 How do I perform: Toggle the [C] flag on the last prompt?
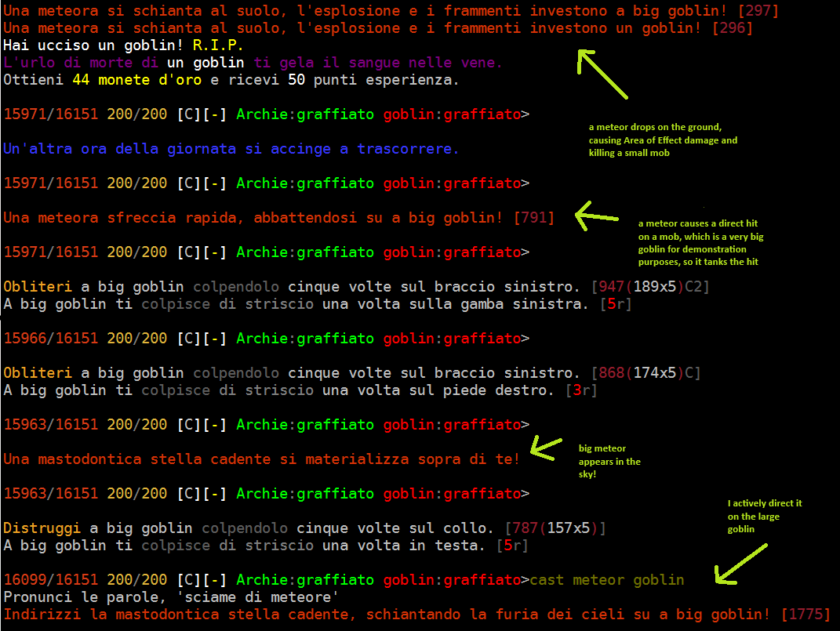(x=188, y=579)
